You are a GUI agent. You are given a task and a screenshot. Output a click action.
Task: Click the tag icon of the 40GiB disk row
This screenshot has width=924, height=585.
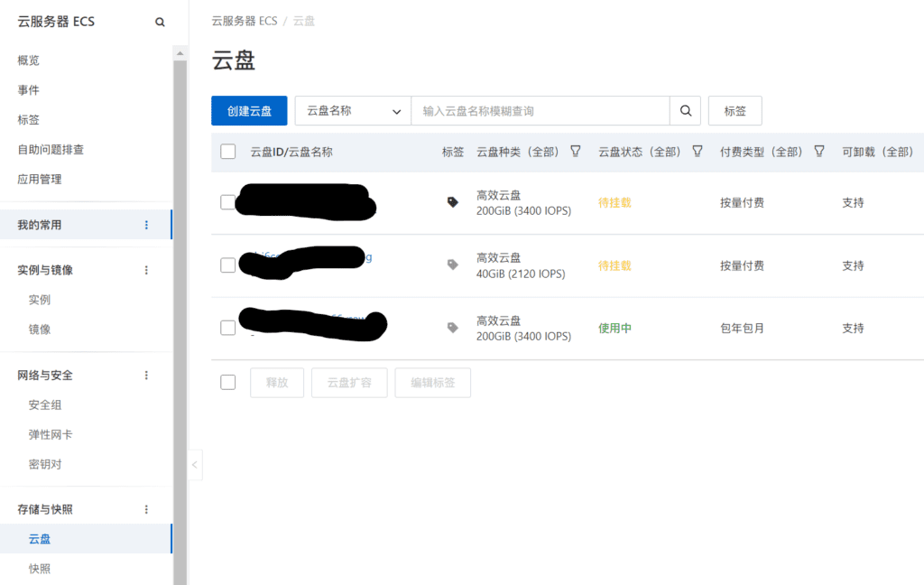point(453,265)
